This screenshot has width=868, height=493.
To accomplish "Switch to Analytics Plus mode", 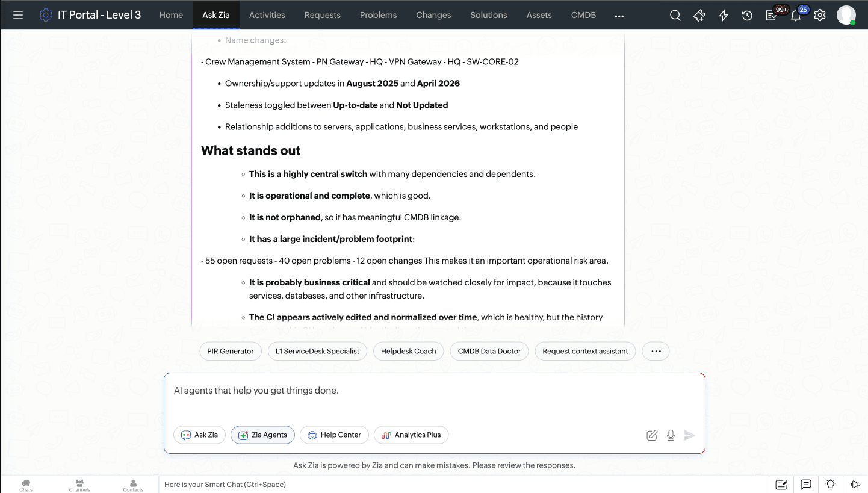I will click(x=411, y=435).
